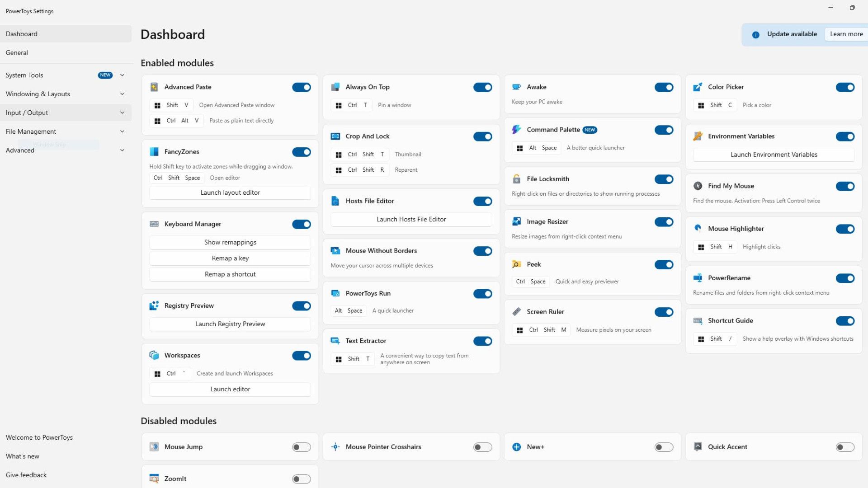
Task: Click the Image Resizer icon
Action: tap(516, 221)
